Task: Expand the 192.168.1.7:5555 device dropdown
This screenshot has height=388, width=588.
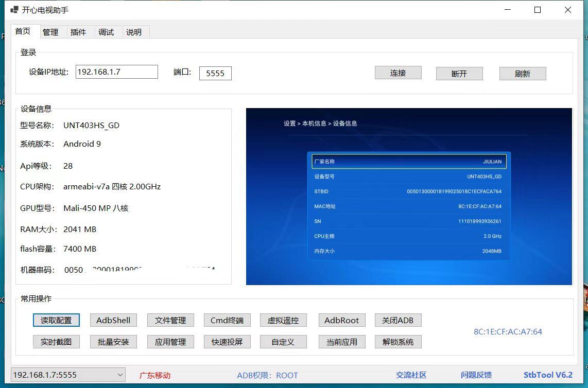Action: pos(120,375)
